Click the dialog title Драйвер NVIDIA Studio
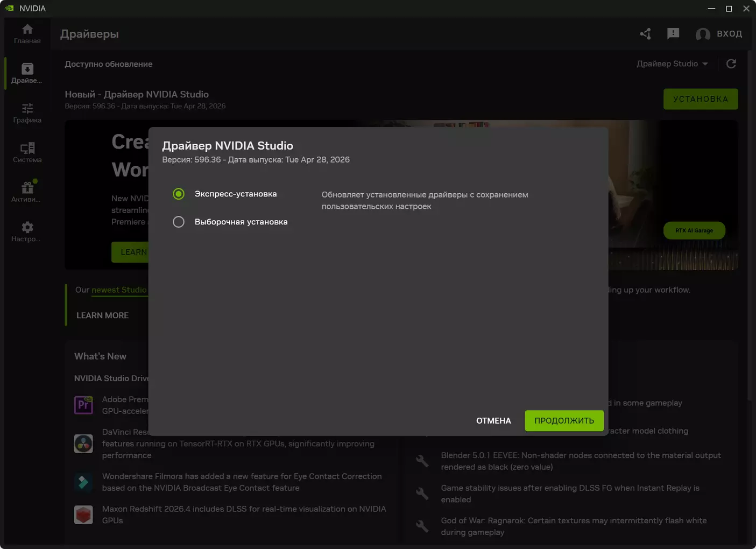 click(x=228, y=145)
